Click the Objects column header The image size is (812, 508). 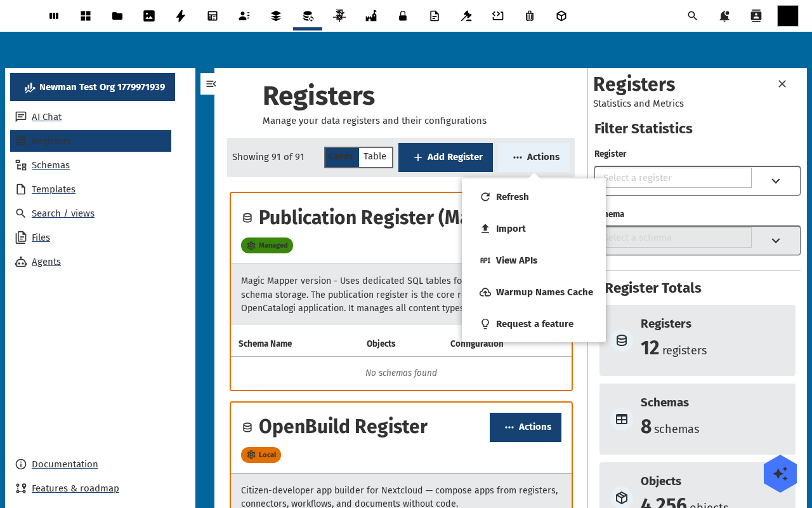[x=381, y=344]
